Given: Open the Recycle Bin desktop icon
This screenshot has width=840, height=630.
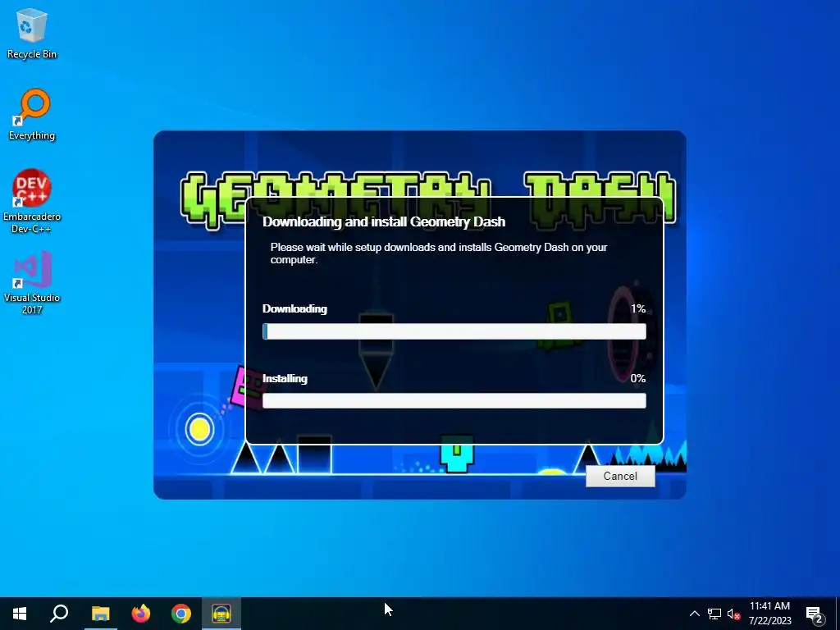Looking at the screenshot, I should click(x=32, y=33).
